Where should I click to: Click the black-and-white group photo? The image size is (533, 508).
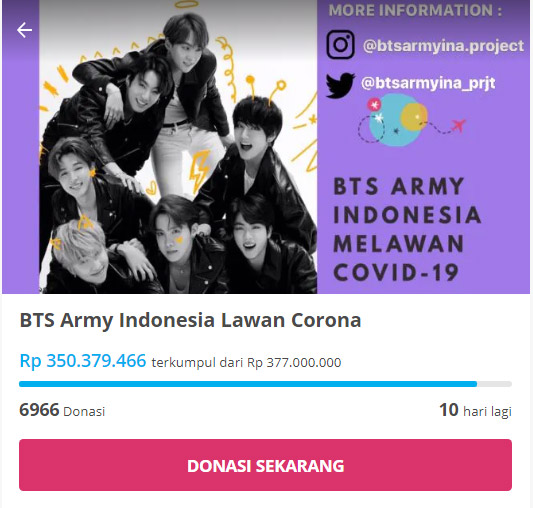click(x=178, y=147)
